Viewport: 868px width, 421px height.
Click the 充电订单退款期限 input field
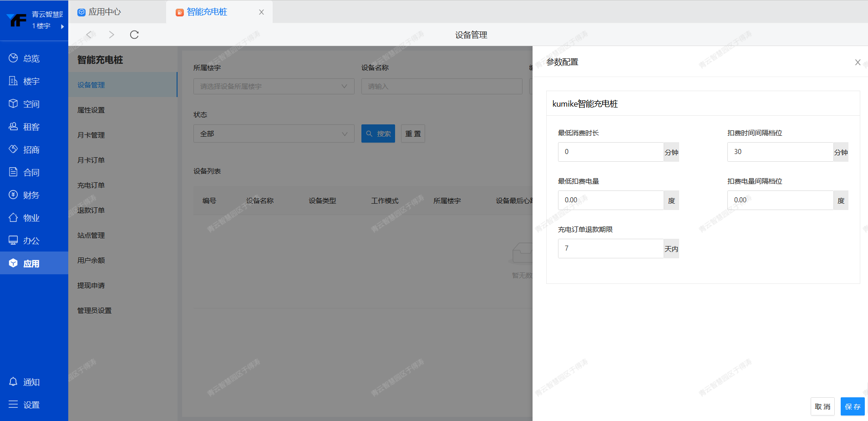tap(610, 248)
